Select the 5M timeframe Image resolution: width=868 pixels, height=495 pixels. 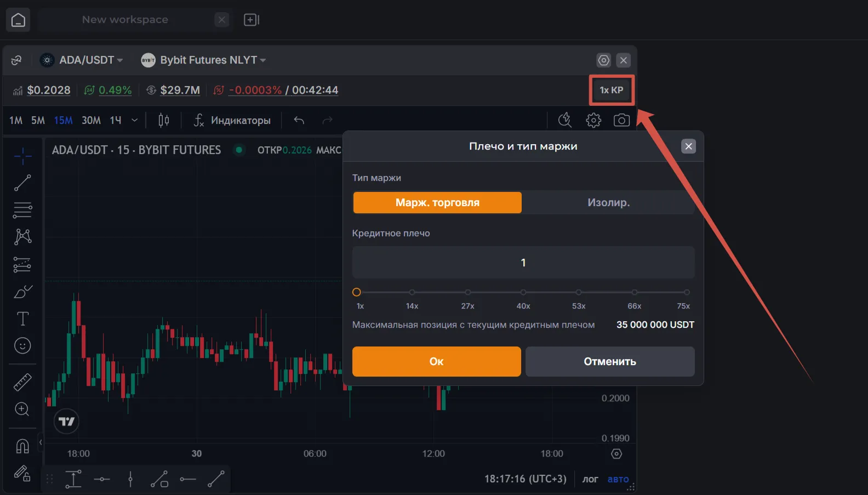(x=38, y=120)
